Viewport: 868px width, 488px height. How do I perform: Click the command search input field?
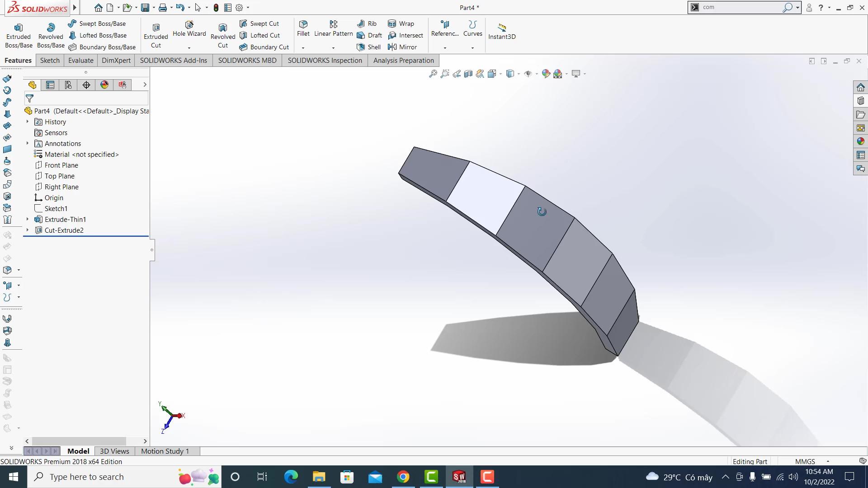pyautogui.click(x=741, y=7)
